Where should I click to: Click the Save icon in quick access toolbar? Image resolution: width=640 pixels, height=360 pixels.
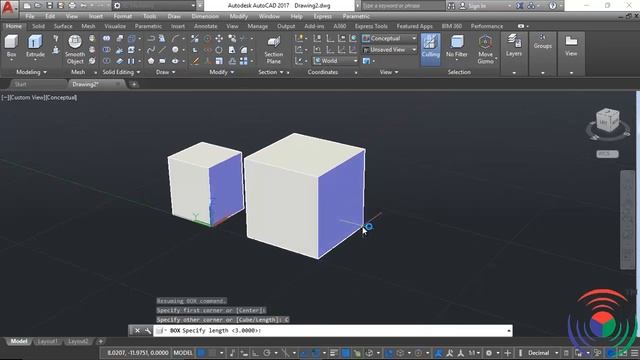[49, 6]
